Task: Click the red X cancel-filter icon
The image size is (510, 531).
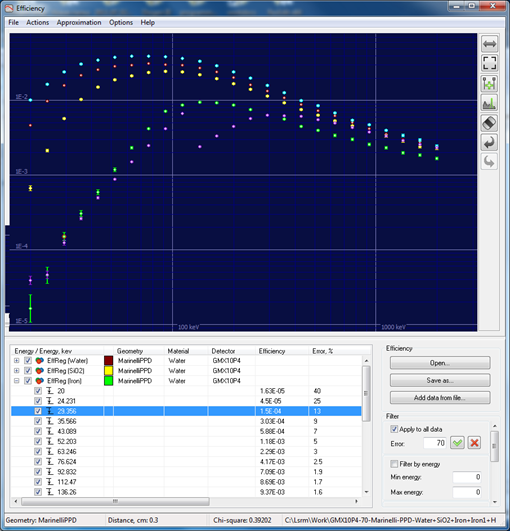Action: [474, 443]
